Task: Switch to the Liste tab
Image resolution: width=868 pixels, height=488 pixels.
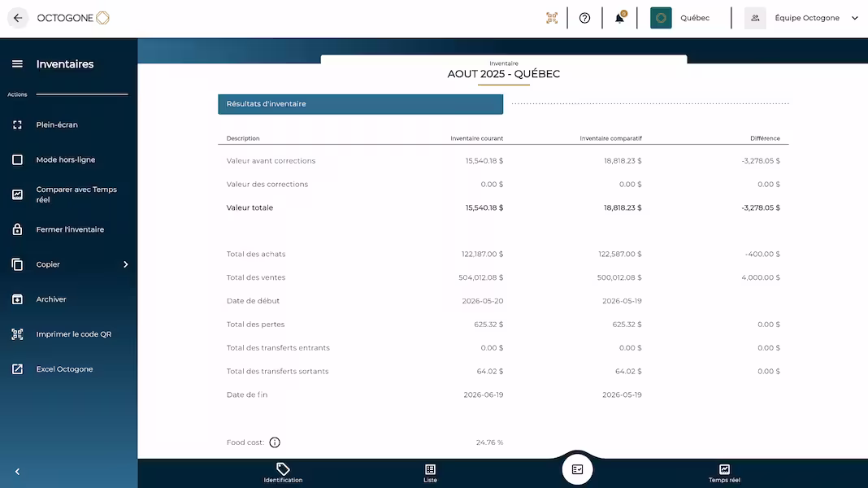Action: (x=430, y=473)
